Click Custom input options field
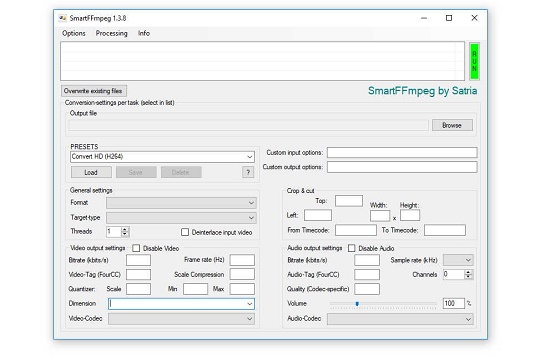550x360 pixels. [x=402, y=153]
